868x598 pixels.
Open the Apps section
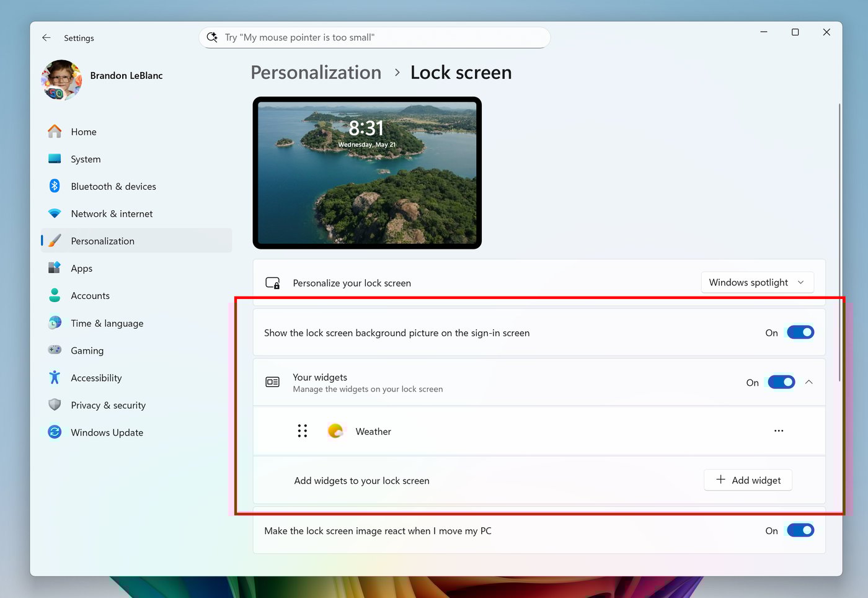(81, 268)
